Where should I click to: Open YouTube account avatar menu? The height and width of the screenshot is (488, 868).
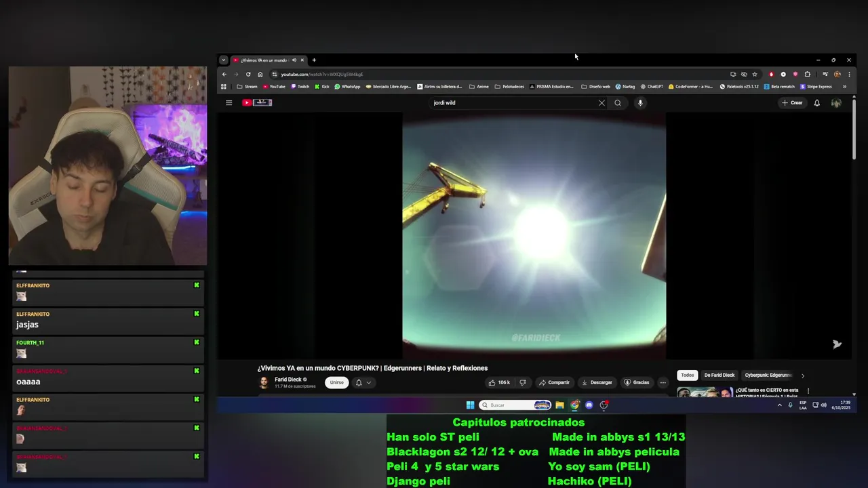pos(836,103)
